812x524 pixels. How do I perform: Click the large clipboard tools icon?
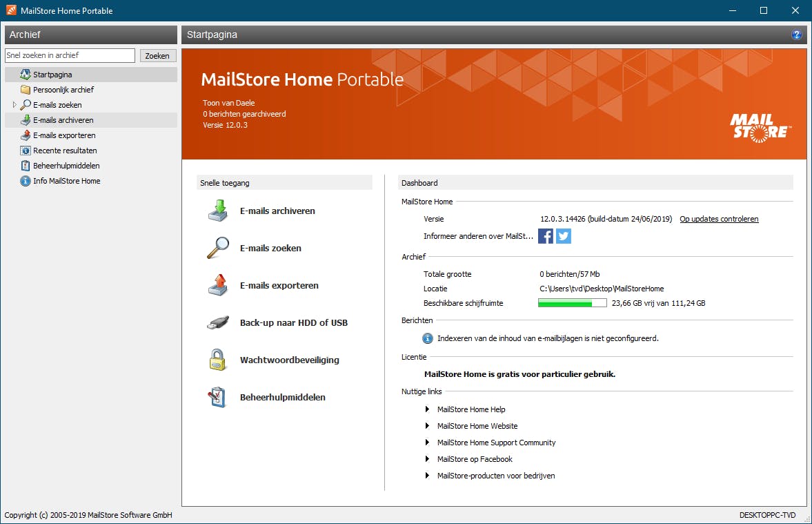[x=217, y=397]
